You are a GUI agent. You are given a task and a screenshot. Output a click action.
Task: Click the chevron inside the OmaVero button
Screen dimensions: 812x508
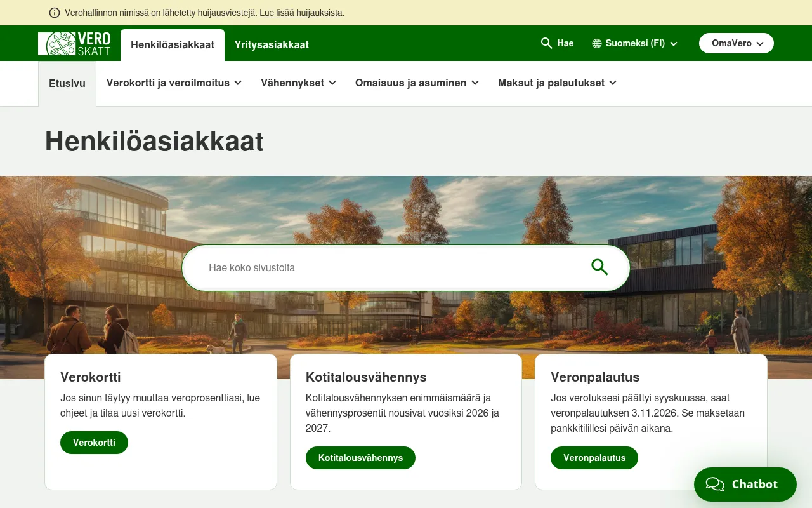760,44
